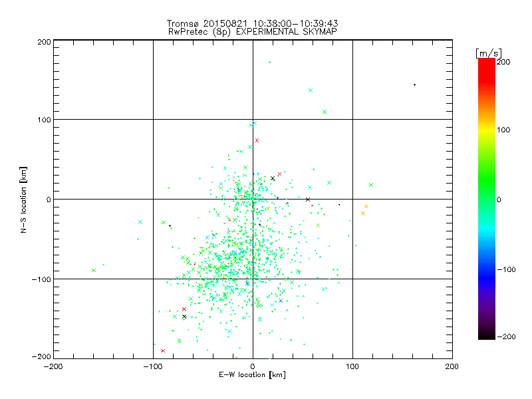Click the colorbar label '-200' at bottom
Viewport: 532px width, 399px height.
point(506,336)
